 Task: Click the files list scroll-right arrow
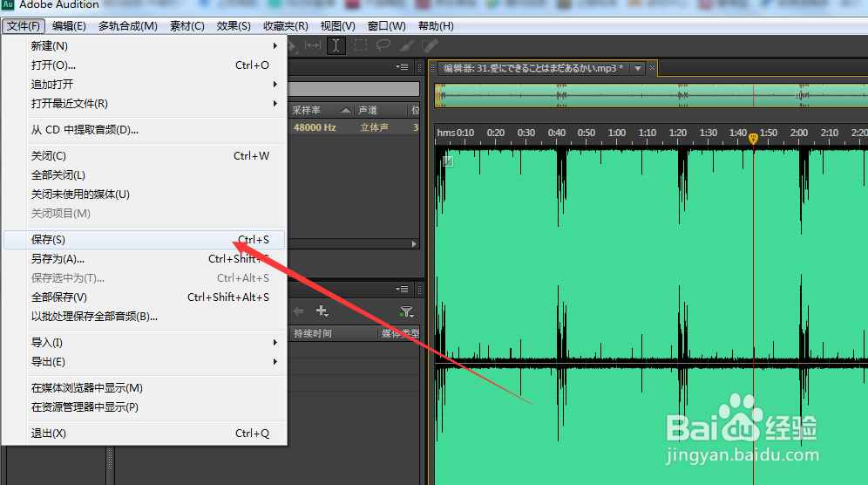coord(413,244)
